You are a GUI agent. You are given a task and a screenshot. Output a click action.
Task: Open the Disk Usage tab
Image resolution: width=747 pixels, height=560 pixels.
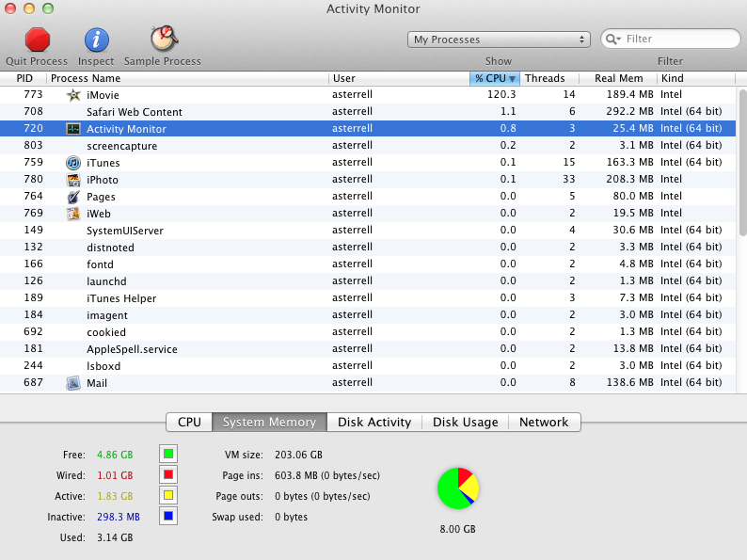(466, 422)
